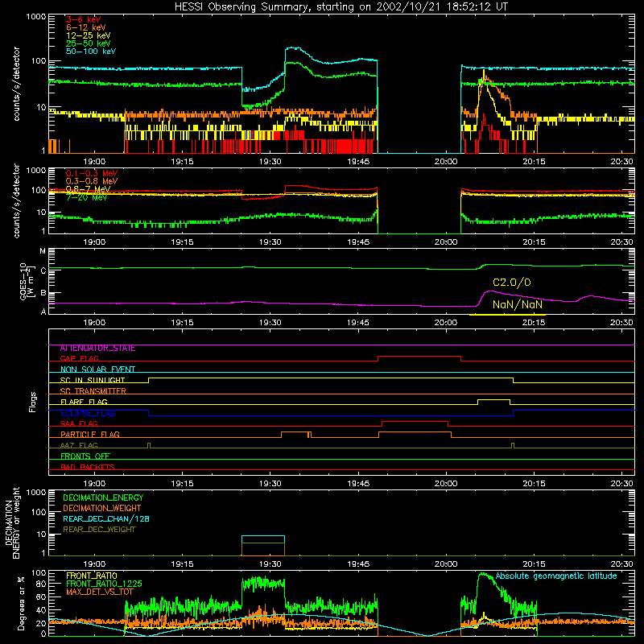Screen dimensions: 644x644
Task: Click the M class label on GOES axis
Action: (43, 251)
